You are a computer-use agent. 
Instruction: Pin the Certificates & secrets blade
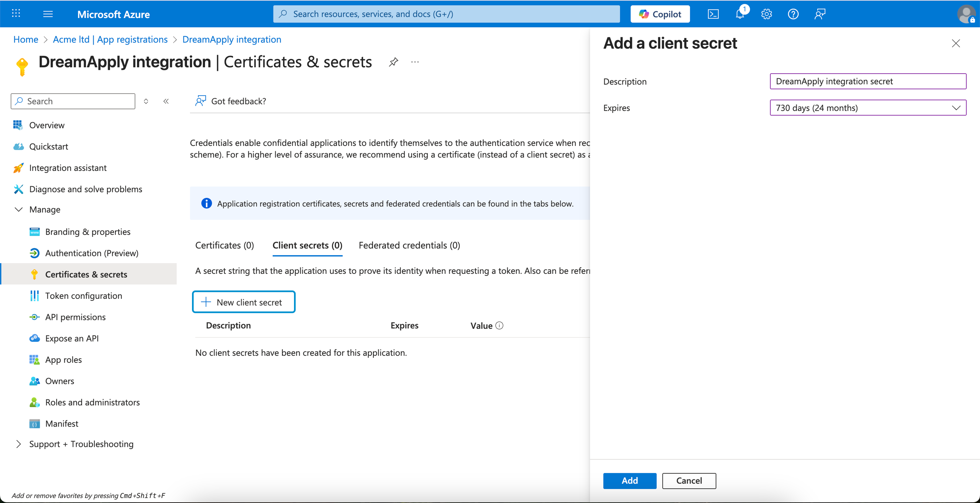click(x=393, y=62)
